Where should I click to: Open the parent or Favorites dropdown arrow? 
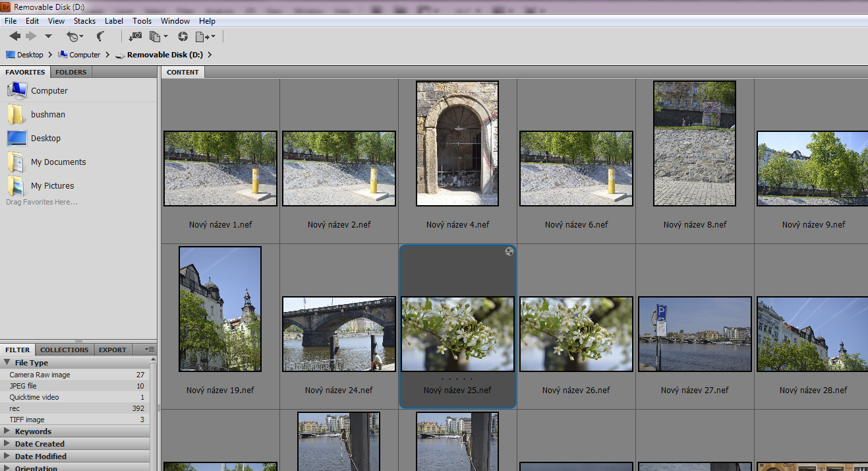48,36
